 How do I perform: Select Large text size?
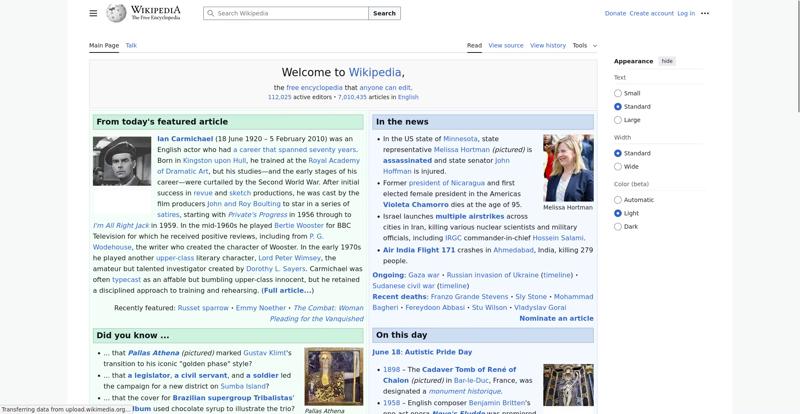pyautogui.click(x=618, y=120)
